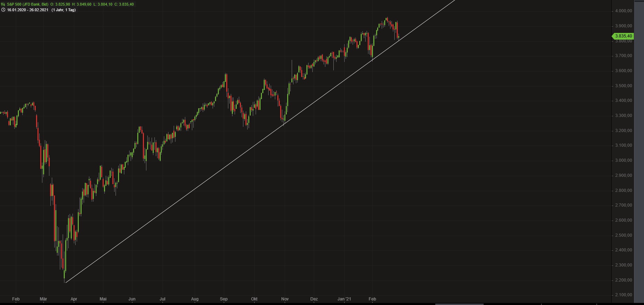The height and width of the screenshot is (305, 644).
Task: Open the S&P 500 (JFD Bank, Bid) symbol label
Action: [27, 4]
